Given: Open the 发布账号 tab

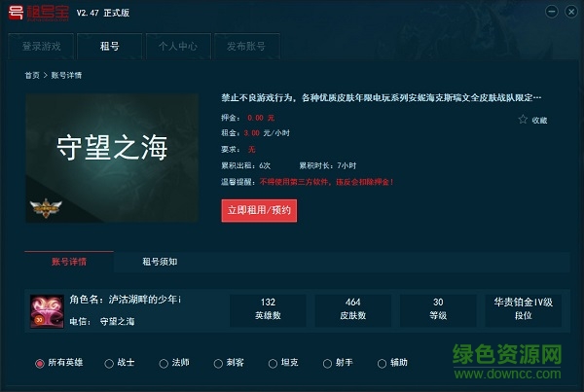Looking at the screenshot, I should click(246, 46).
